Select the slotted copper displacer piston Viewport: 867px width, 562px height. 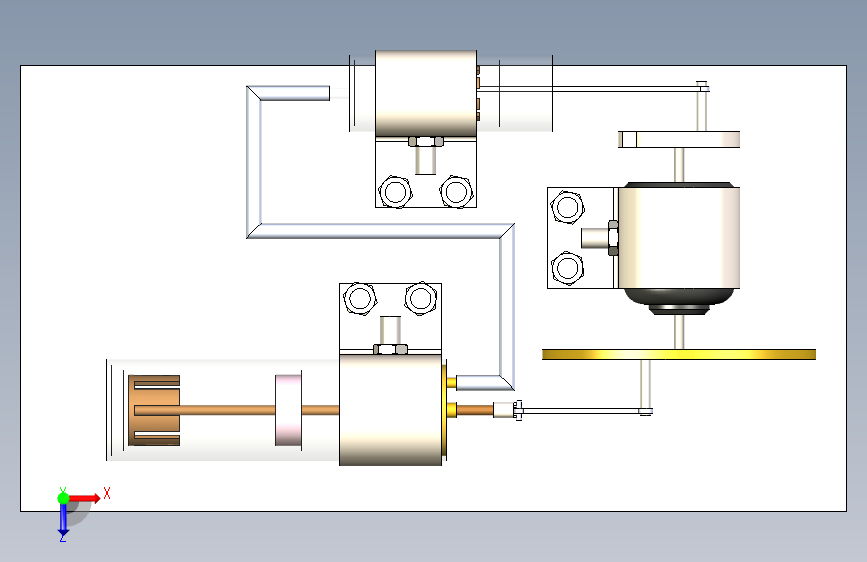[154, 410]
